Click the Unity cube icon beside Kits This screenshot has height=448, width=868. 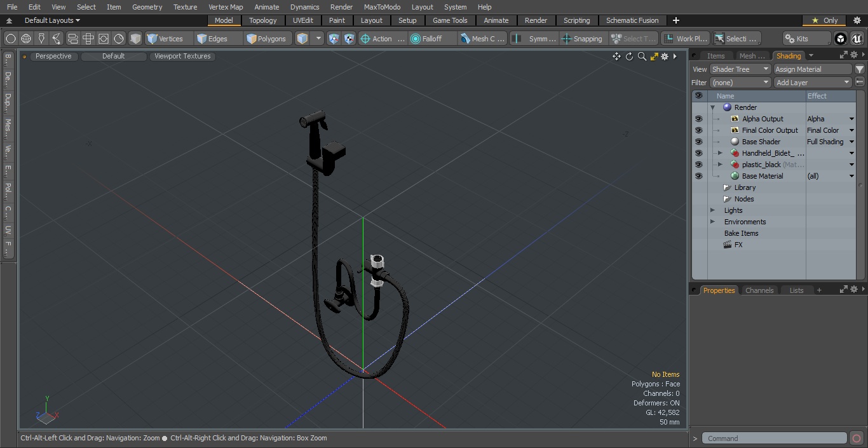coord(841,39)
